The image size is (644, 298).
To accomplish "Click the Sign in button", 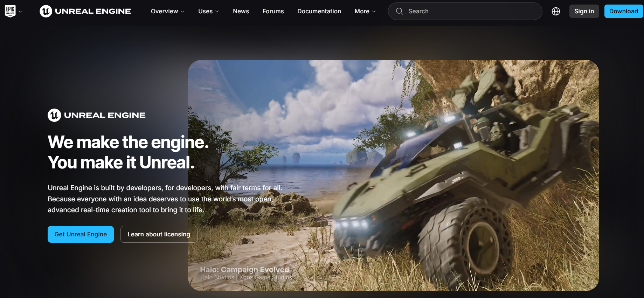I will click(x=584, y=11).
